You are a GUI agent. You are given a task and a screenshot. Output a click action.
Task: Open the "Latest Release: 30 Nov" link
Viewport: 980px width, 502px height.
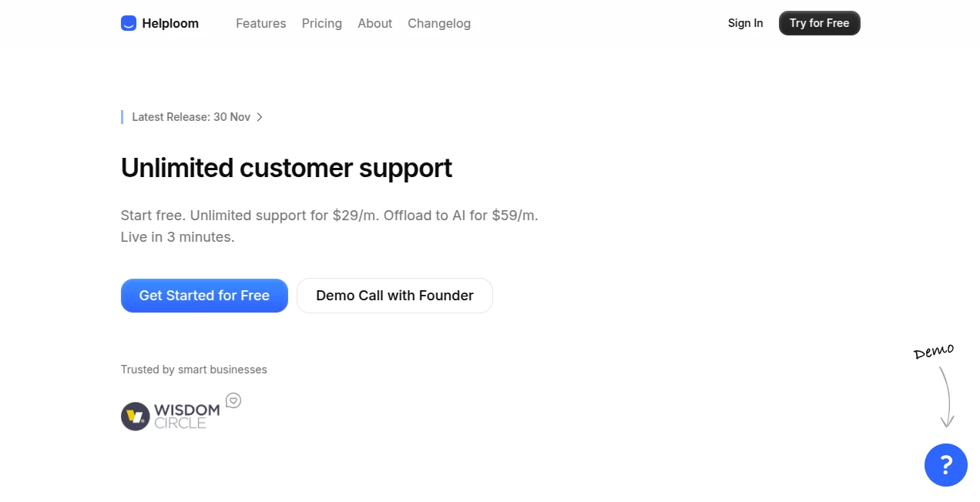[191, 117]
